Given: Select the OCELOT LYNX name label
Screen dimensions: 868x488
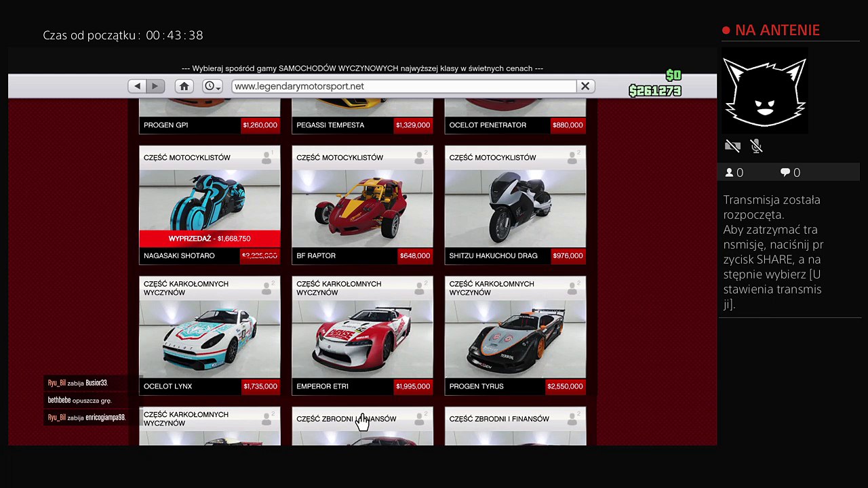Looking at the screenshot, I should 167,387.
